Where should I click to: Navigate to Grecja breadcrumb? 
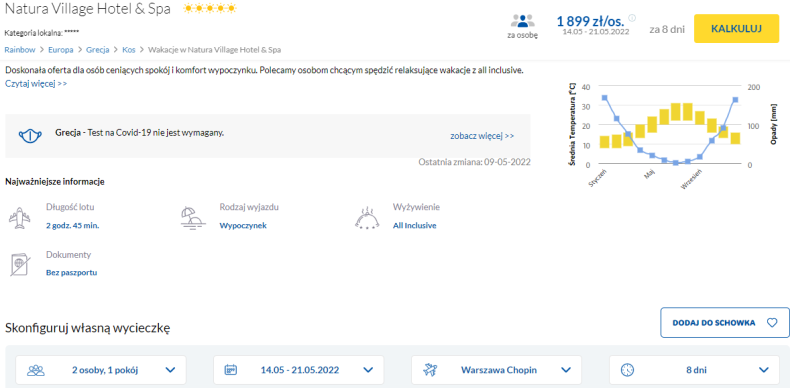(98, 49)
